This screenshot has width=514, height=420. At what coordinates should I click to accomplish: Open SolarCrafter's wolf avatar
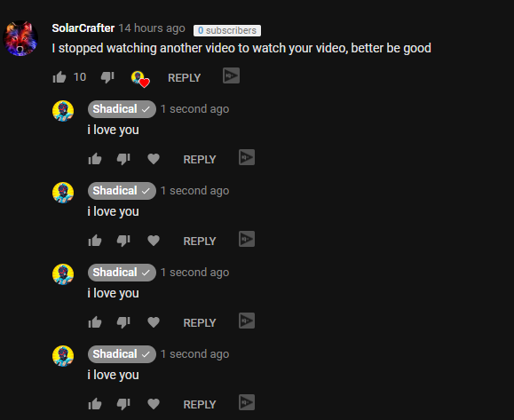tap(20, 38)
